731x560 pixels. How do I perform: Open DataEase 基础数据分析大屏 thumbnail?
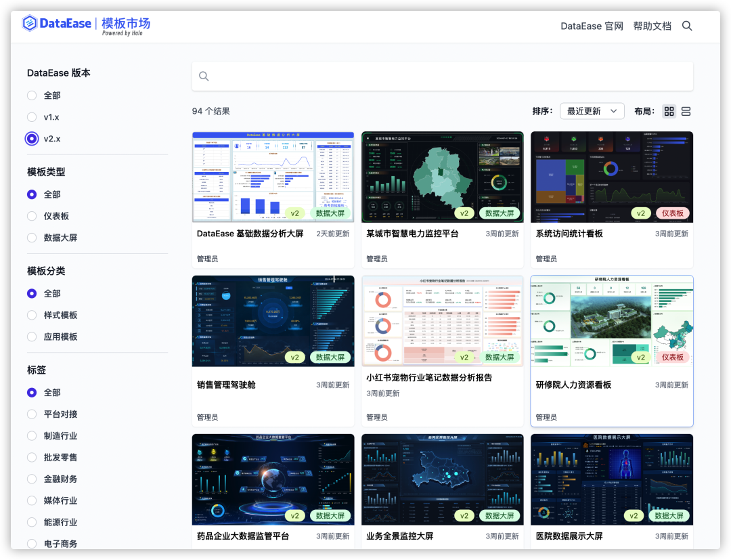[273, 177]
